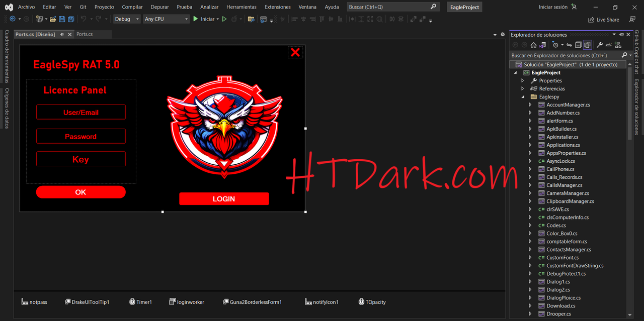This screenshot has height=321, width=644.
Task: Click the Password input field
Action: tap(80, 136)
